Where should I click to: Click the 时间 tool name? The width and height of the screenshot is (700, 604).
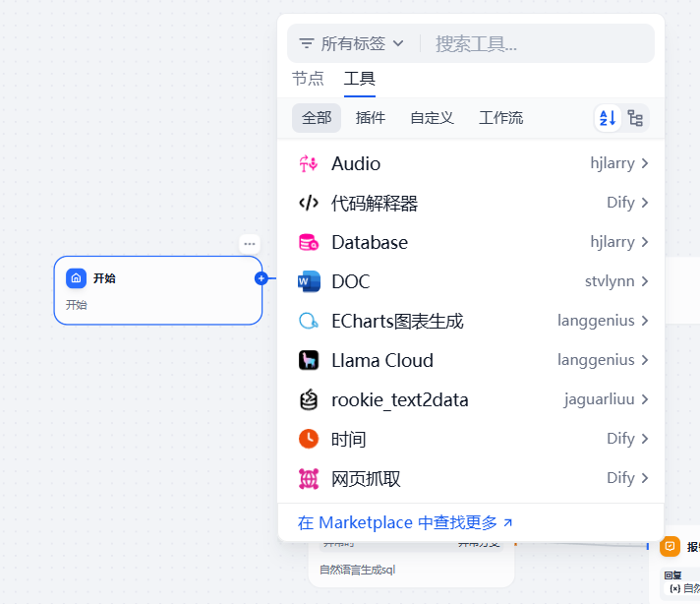[x=348, y=439]
